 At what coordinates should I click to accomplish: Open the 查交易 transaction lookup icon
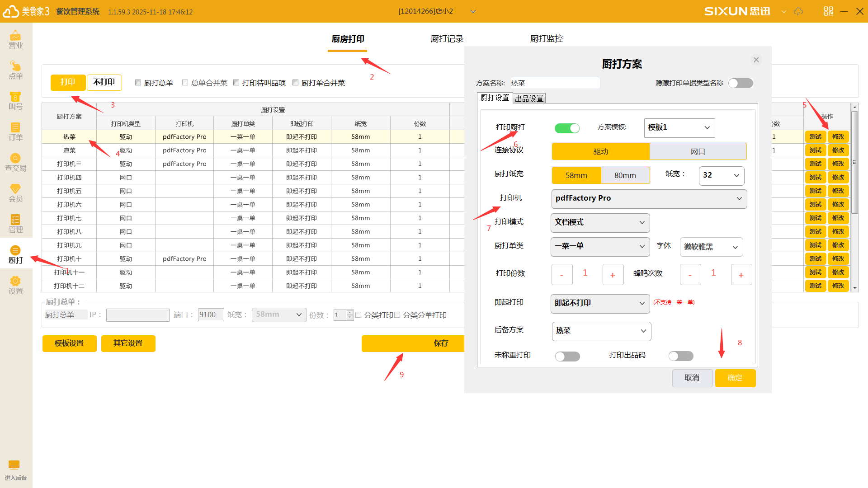click(x=15, y=162)
